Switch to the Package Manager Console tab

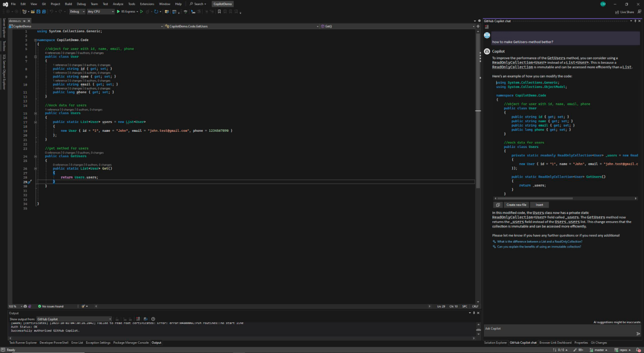click(x=131, y=343)
